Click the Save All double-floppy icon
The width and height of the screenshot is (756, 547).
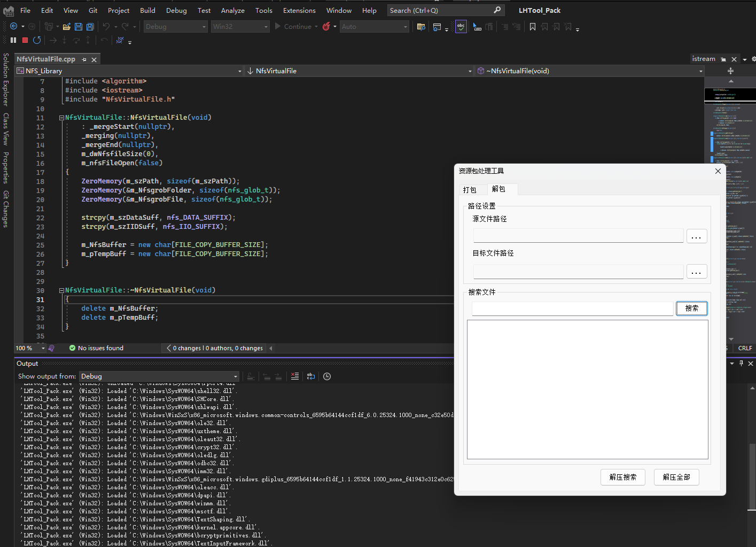[x=90, y=26]
